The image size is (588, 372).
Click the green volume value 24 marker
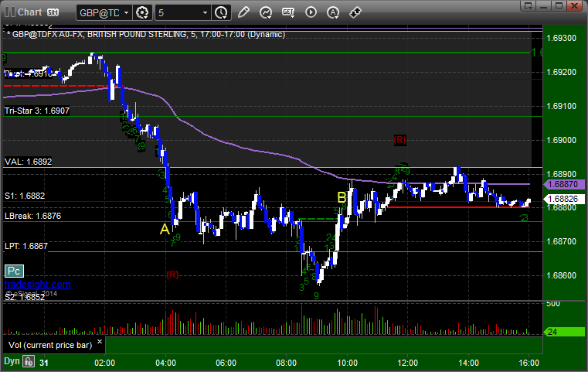click(564, 332)
